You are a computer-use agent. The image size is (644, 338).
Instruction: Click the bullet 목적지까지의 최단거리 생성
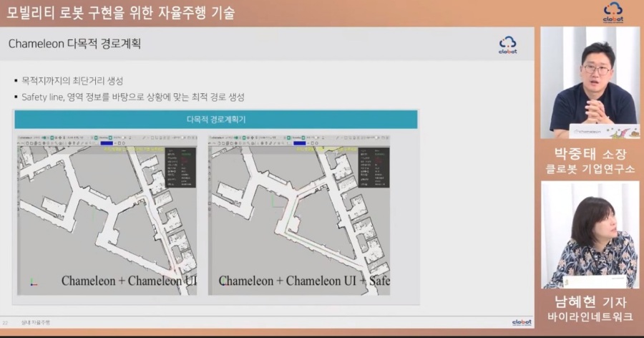[72, 81]
